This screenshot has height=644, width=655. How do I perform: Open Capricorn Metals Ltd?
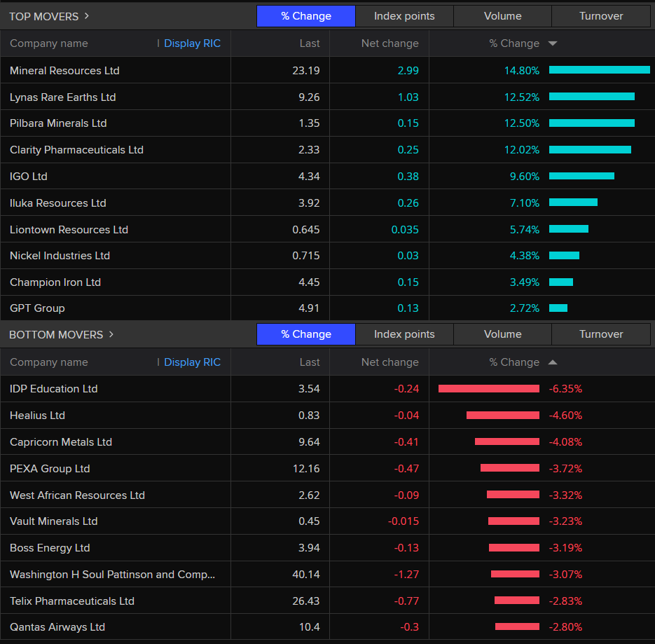61,442
